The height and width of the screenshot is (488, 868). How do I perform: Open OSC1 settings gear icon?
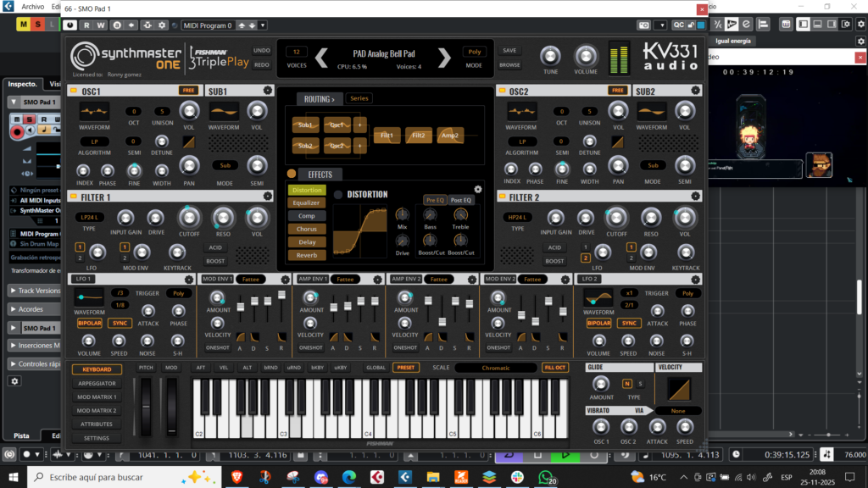(x=267, y=91)
